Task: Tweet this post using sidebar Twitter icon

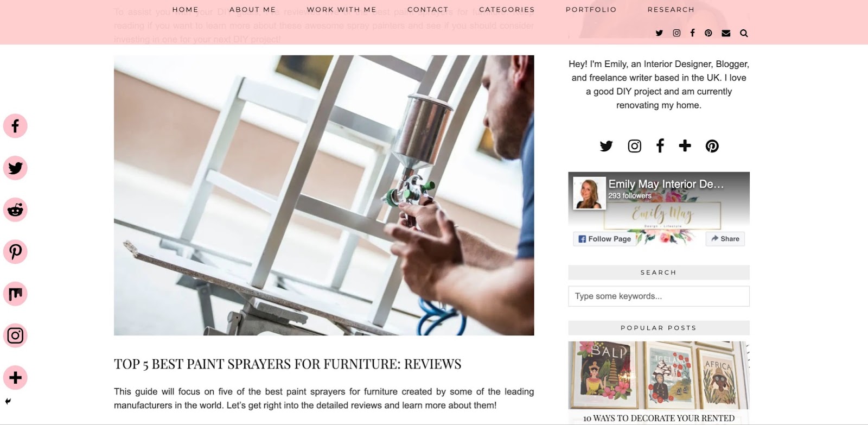Action: [x=15, y=168]
